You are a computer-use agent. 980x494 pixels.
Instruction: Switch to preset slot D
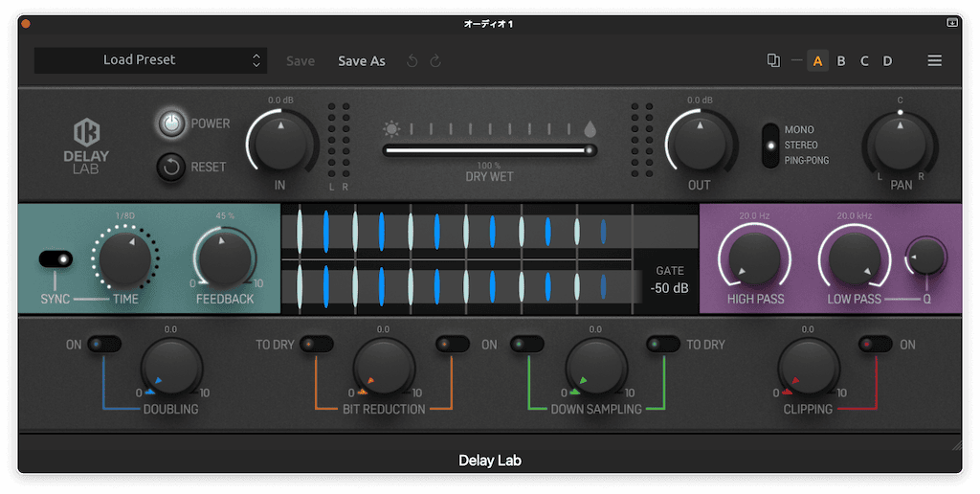coord(887,60)
